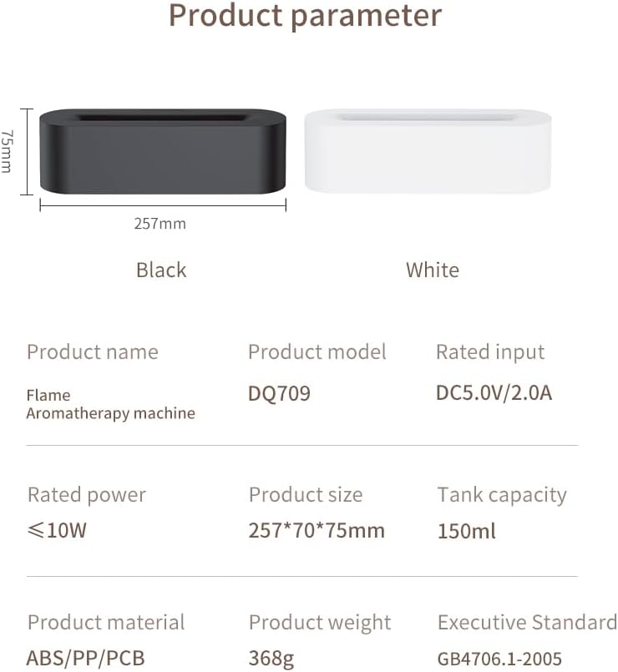Screen dimensions: 618x672
Task: Click the DC5.0V/2.0A rated input value
Action: [494, 393]
